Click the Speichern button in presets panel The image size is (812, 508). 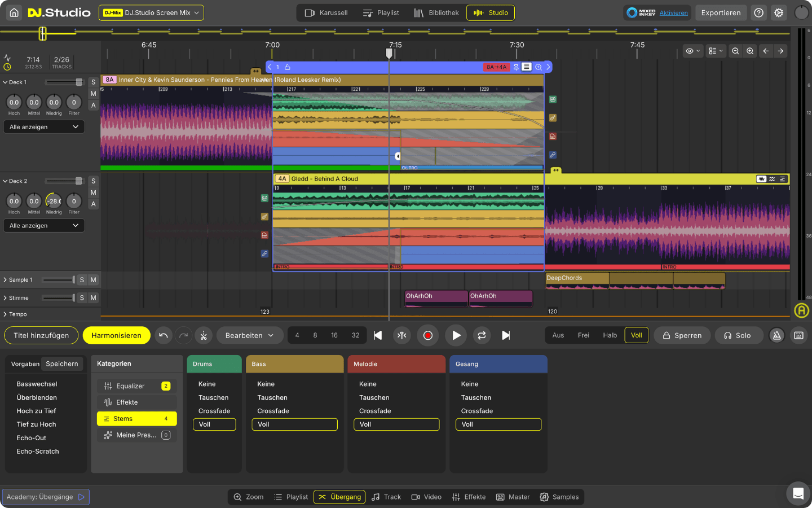tap(62, 364)
